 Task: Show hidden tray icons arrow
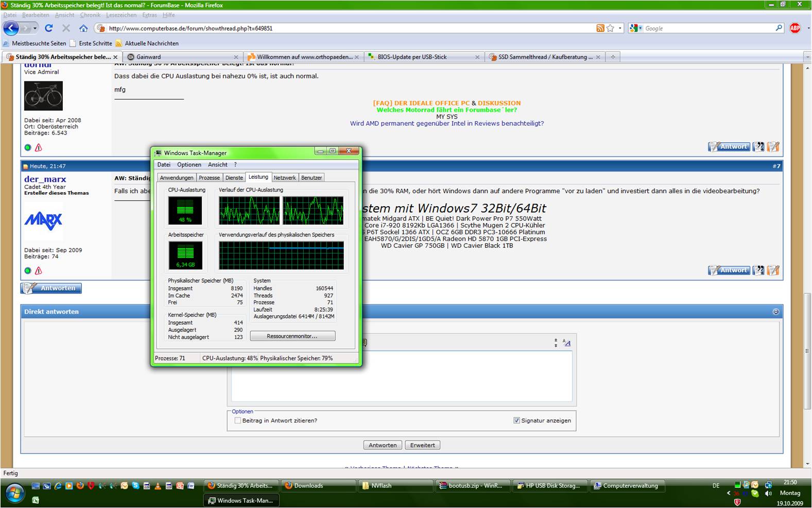729,493
